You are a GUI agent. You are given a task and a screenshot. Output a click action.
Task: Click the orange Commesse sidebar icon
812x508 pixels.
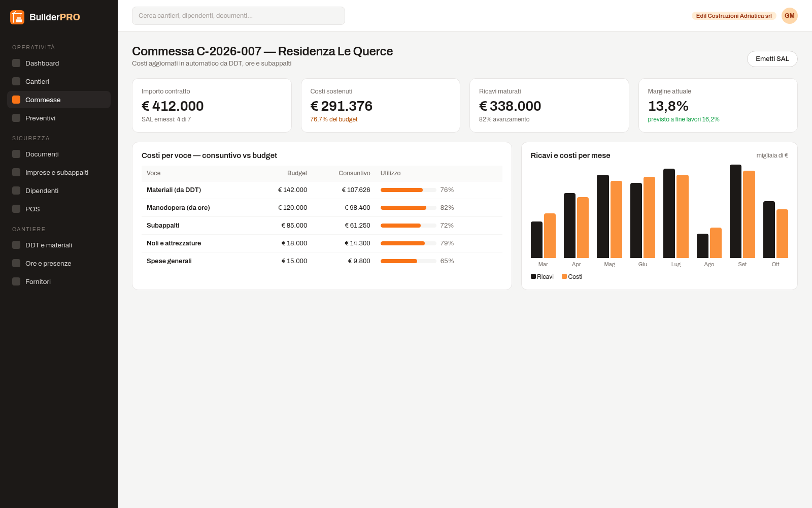tap(16, 100)
